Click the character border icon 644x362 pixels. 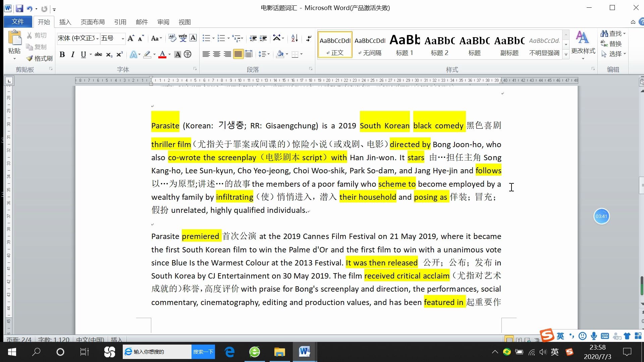193,38
